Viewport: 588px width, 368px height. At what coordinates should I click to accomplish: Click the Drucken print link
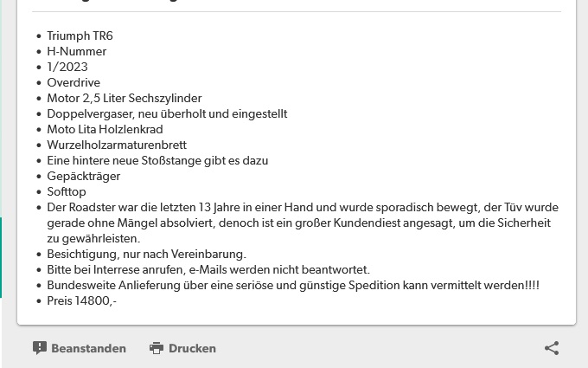pos(182,348)
